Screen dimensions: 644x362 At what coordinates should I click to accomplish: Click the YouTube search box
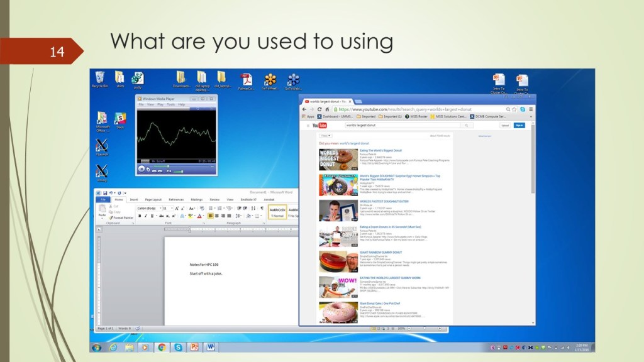click(402, 125)
